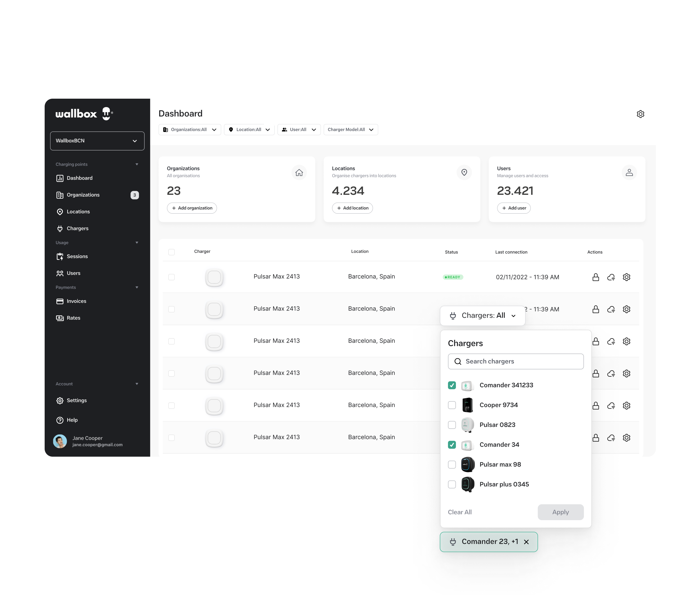700x595 pixels.
Task: Click the Dashboard lock icon
Action: [595, 277]
